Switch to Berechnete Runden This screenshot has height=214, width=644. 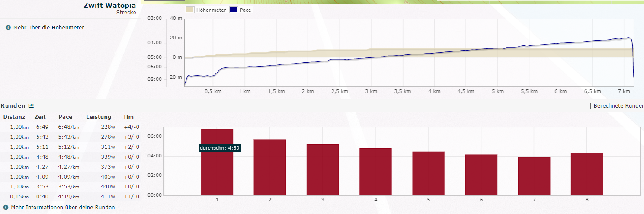point(618,106)
